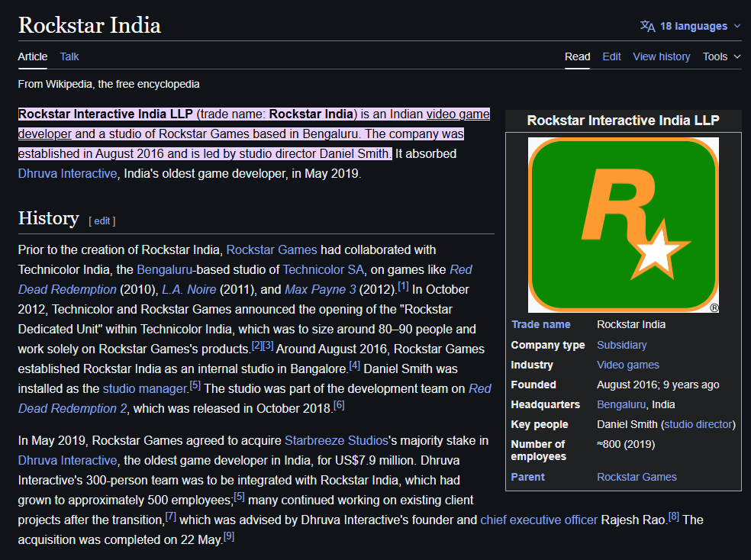
Task: Open the Parent label link in infobox
Action: (528, 477)
